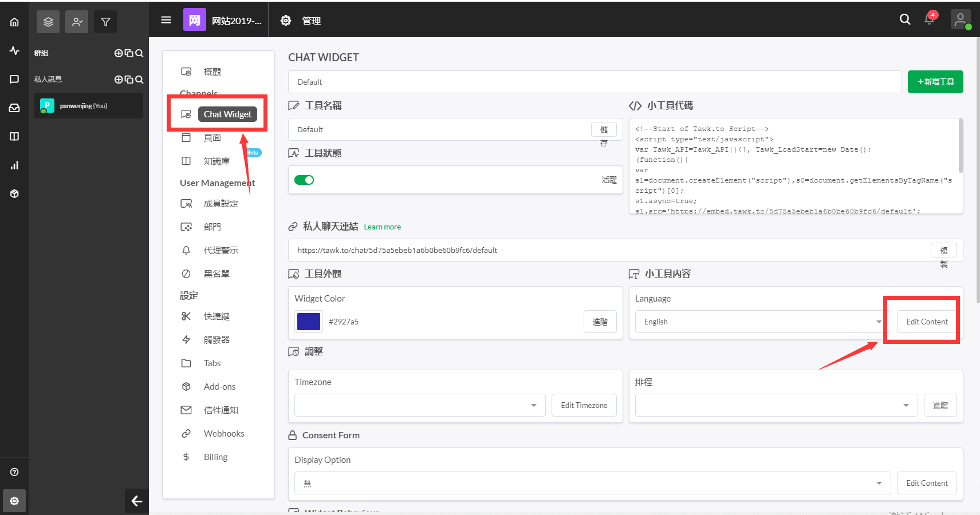
Task: Open the inbox icon in left sidebar
Action: [x=14, y=107]
